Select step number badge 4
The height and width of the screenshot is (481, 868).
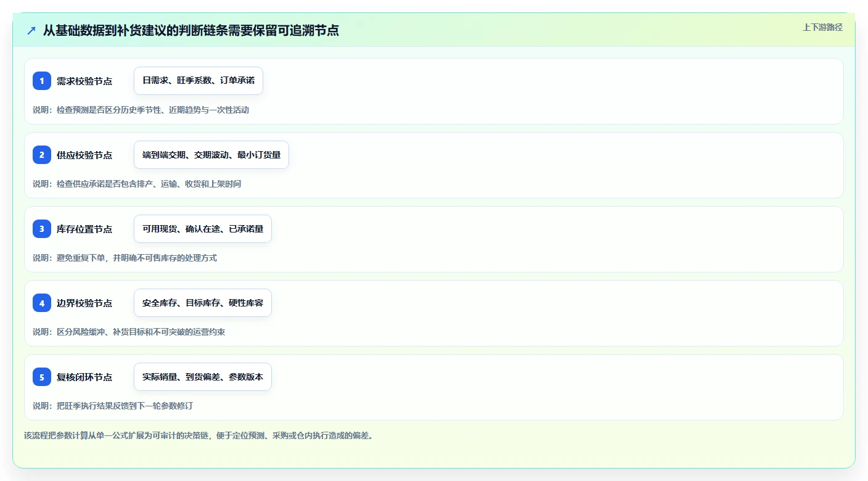tap(42, 303)
